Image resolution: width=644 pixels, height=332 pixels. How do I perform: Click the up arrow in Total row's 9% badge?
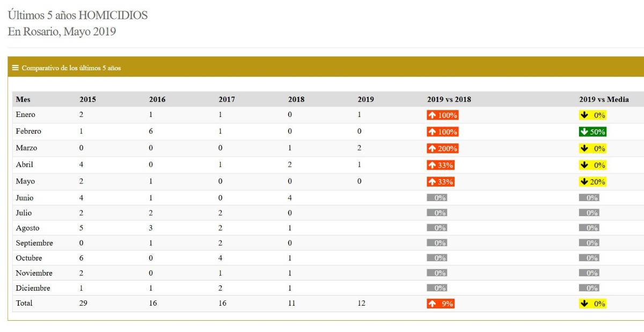432,304
